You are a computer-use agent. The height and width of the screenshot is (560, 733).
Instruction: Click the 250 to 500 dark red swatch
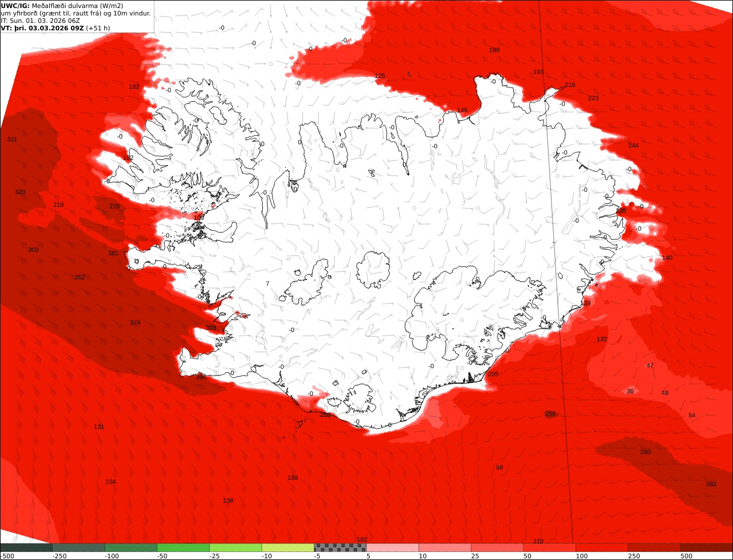(654, 547)
